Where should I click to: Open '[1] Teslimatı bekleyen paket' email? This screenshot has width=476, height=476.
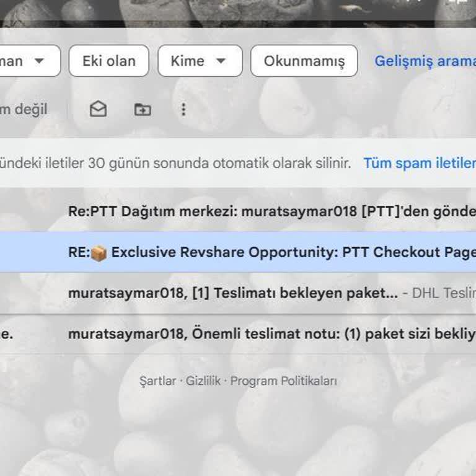(238, 293)
